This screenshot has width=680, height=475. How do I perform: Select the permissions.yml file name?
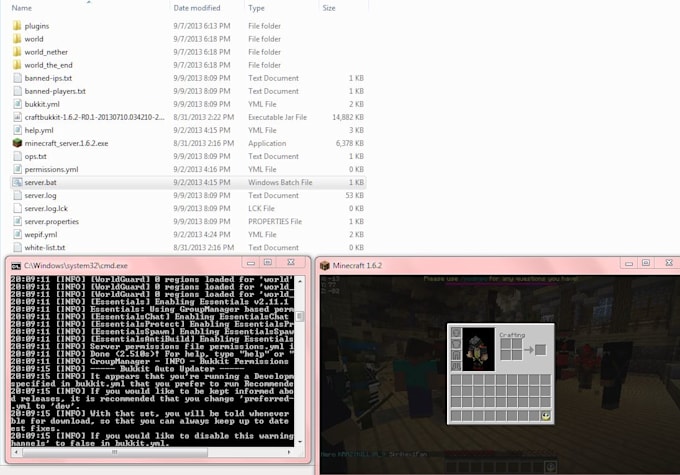51,169
